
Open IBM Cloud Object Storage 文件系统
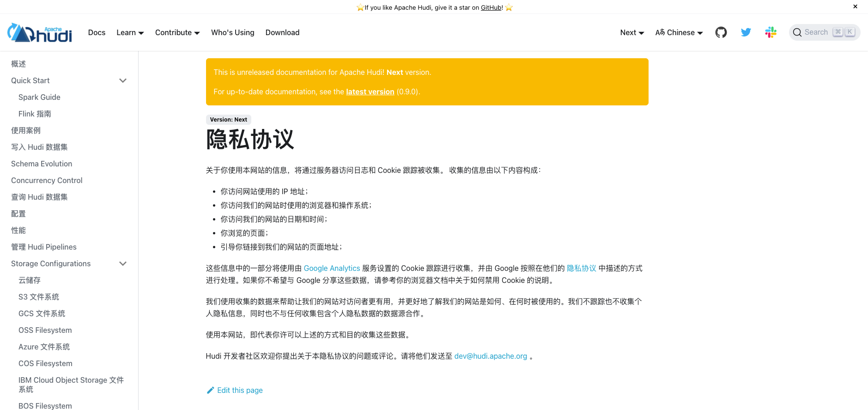(x=71, y=385)
